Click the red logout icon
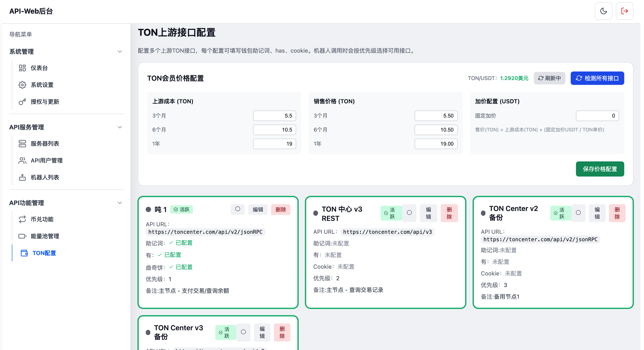This screenshot has width=644, height=350. [624, 11]
